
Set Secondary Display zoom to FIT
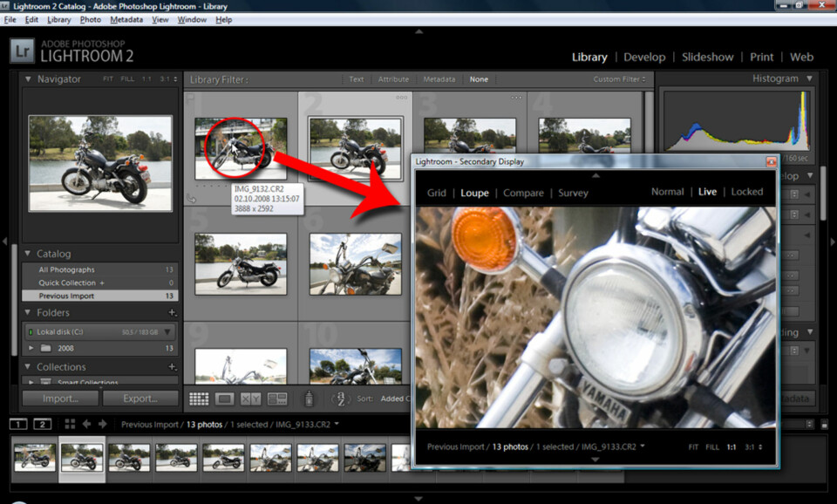click(693, 446)
